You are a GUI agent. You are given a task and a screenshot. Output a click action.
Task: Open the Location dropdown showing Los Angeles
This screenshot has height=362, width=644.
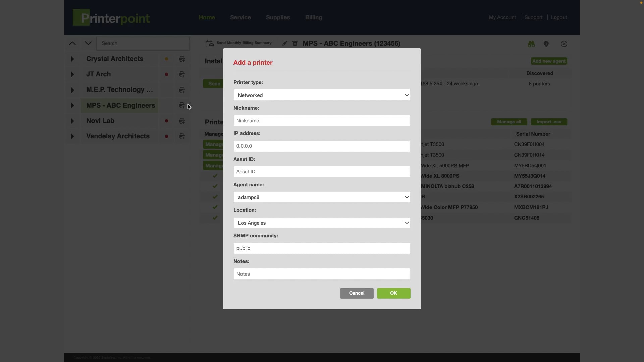(x=322, y=223)
